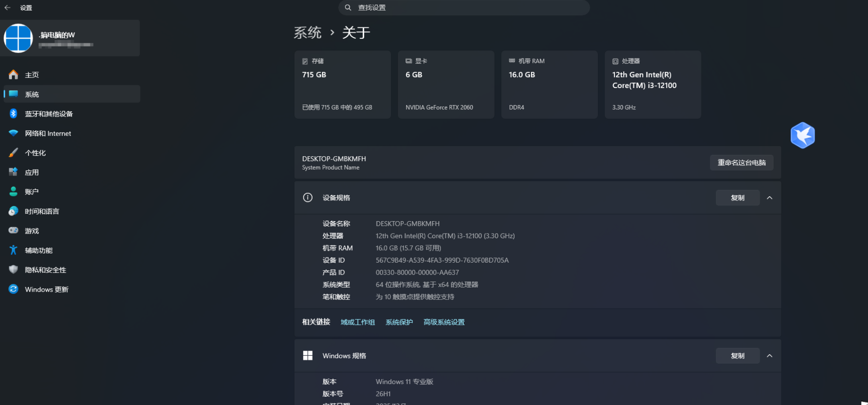Select 个性化 in the sidebar

click(72, 153)
